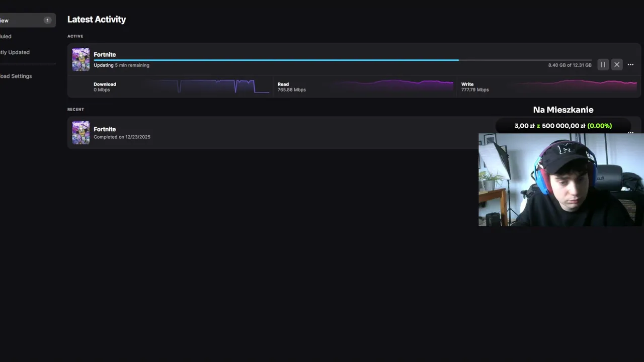
Task: Click the RECENT section label
Action: point(75,109)
